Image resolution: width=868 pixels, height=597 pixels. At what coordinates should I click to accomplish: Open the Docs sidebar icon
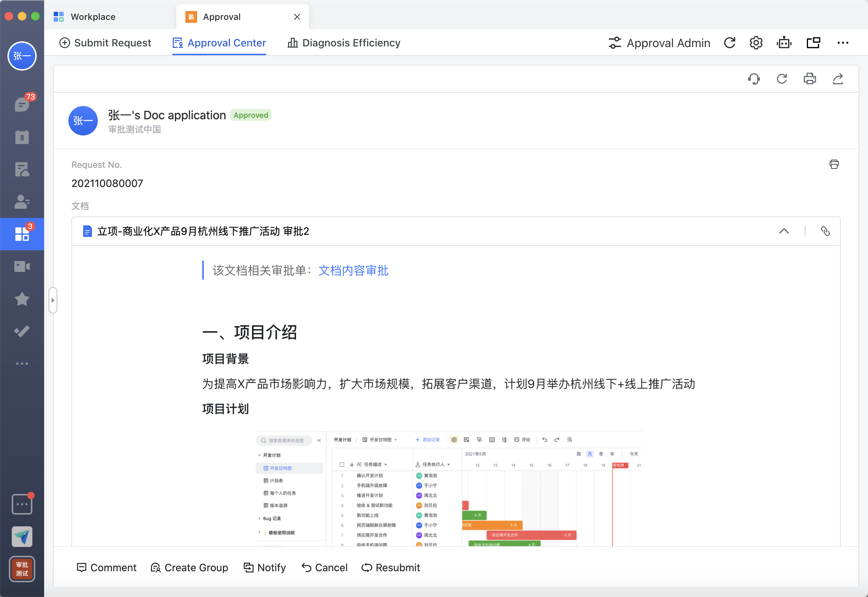pyautogui.click(x=22, y=169)
